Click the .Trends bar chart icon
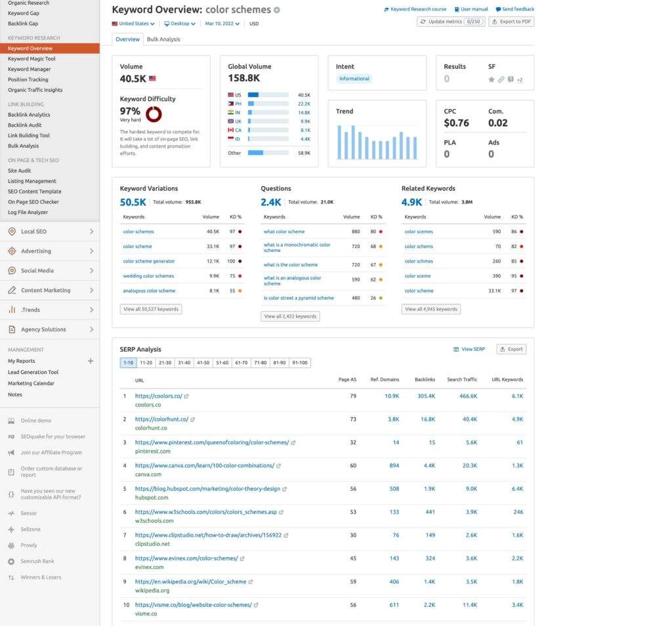The width and height of the screenshot is (672, 626). (12, 310)
